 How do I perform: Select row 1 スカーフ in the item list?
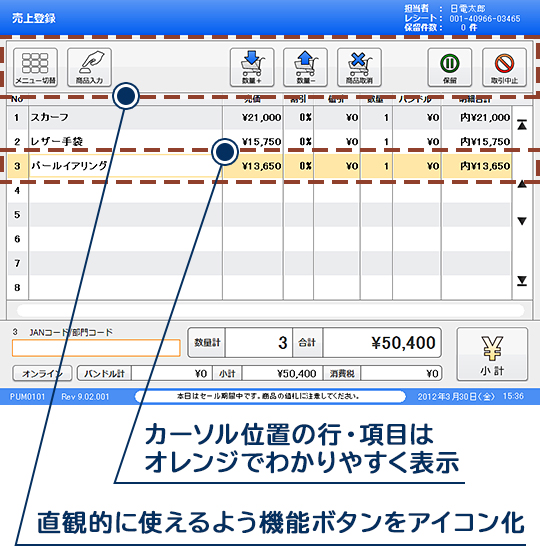(259, 117)
